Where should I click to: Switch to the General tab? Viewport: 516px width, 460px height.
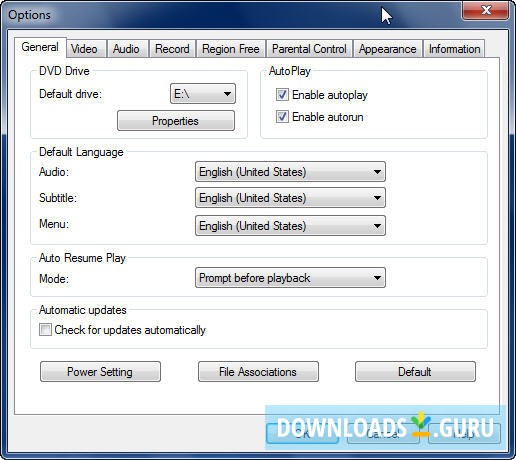40,47
